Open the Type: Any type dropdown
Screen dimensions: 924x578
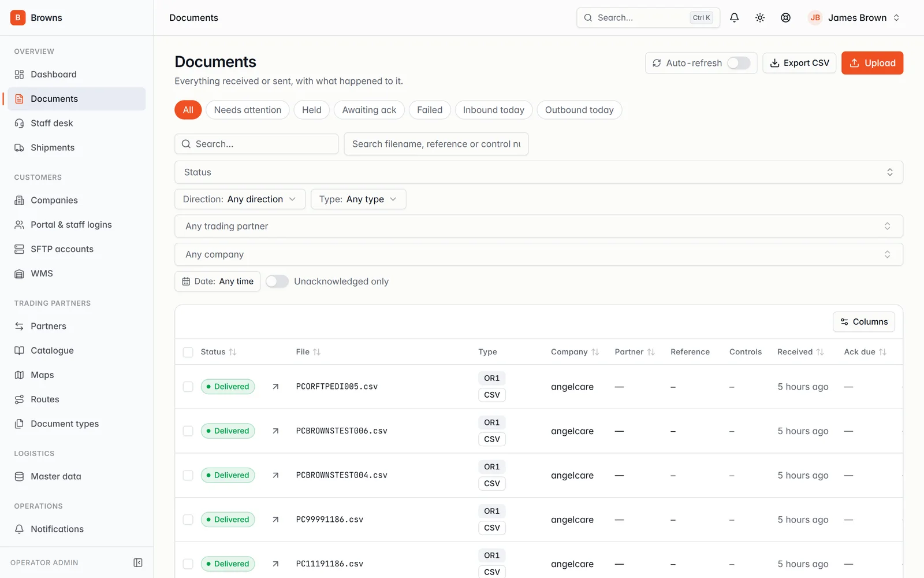(358, 199)
